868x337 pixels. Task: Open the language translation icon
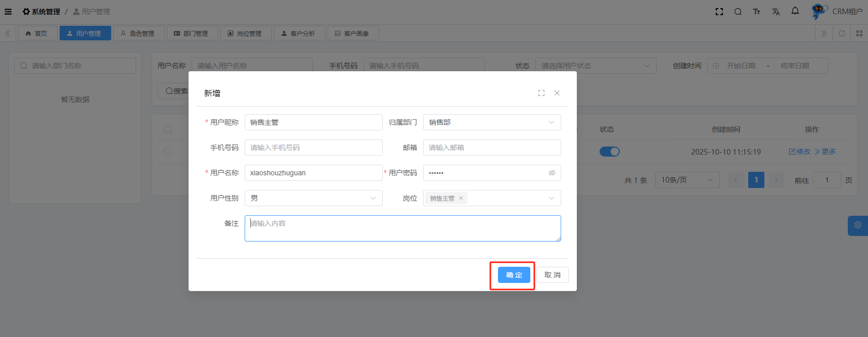pyautogui.click(x=776, y=12)
